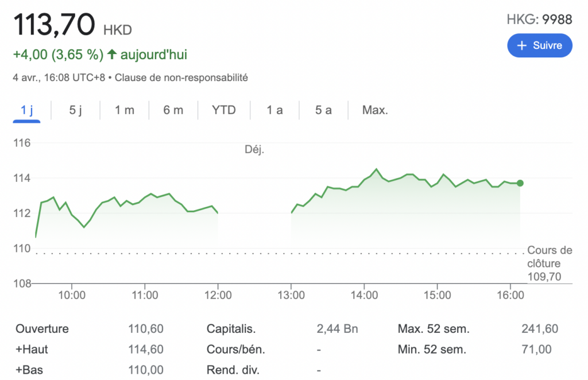The width and height of the screenshot is (588, 380).
Task: Click the Déj. lunch break label
Action: [x=254, y=150]
